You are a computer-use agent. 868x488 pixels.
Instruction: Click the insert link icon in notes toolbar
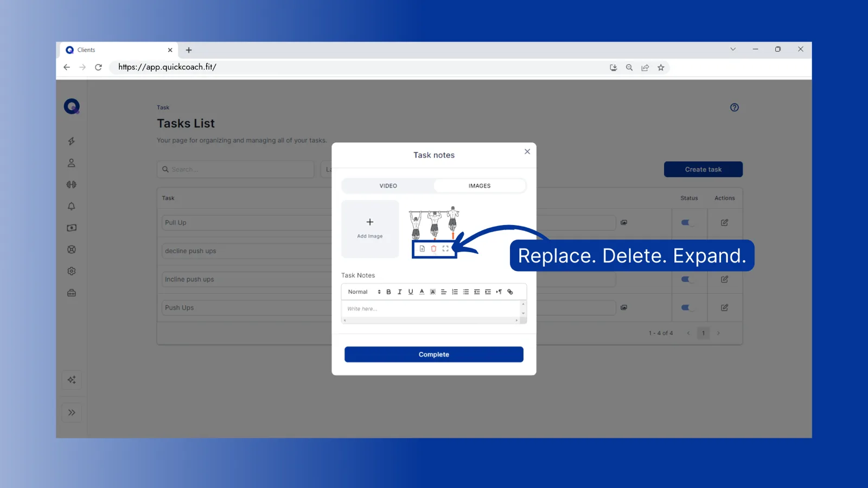pos(510,292)
